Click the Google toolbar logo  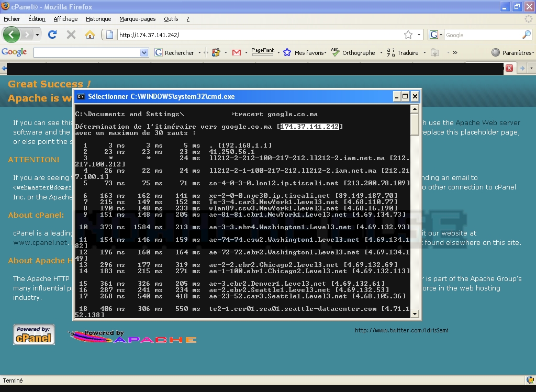click(x=14, y=52)
